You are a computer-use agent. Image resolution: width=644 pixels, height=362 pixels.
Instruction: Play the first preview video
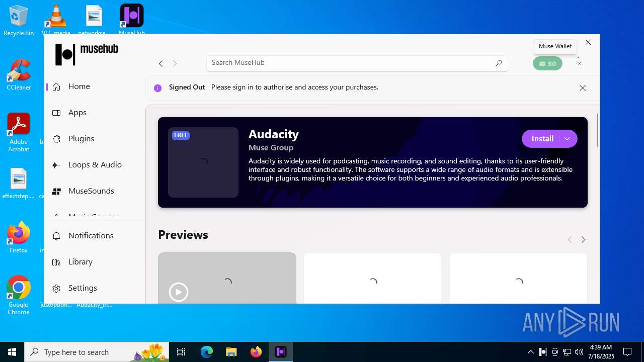pyautogui.click(x=179, y=292)
